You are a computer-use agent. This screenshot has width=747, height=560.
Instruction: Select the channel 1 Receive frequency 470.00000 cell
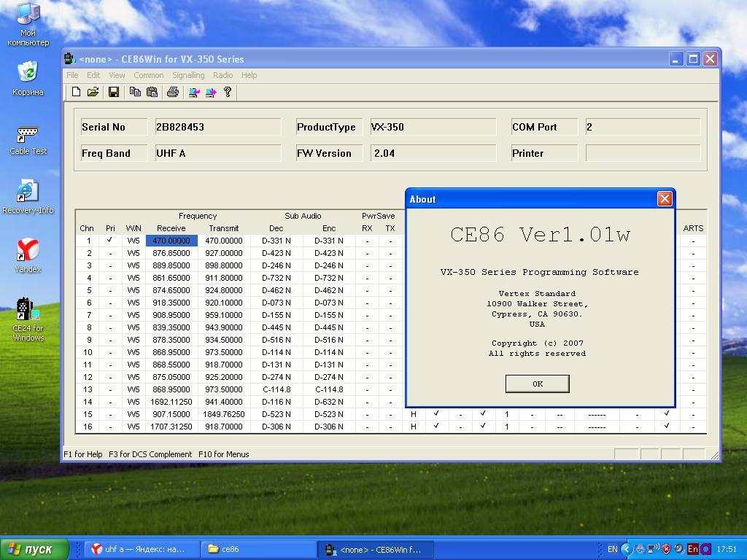(171, 241)
